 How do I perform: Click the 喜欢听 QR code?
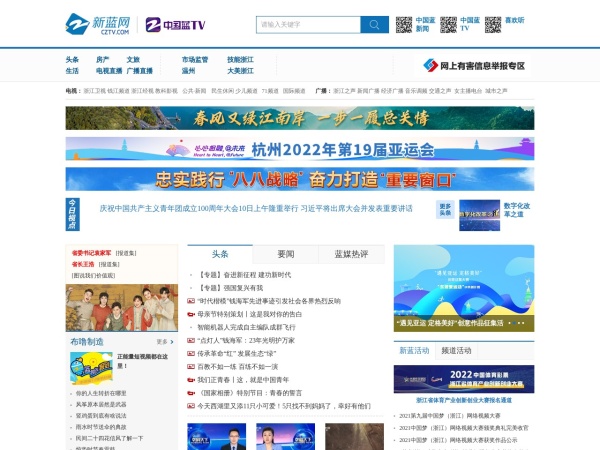(492, 24)
